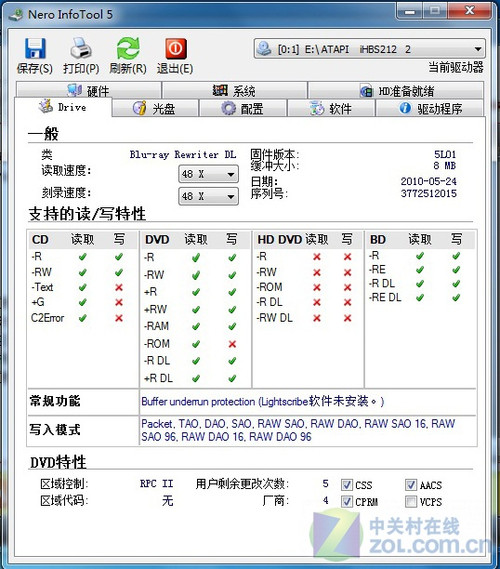Toggle the CSS checkbox
500x569 pixels.
(x=347, y=485)
